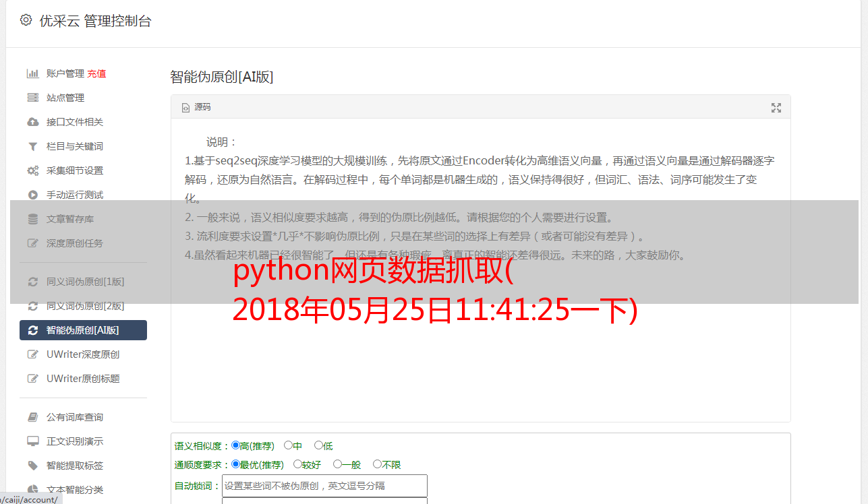Open 深度原创任务 menu item
Screen dimensions: 868x504
click(x=75, y=243)
